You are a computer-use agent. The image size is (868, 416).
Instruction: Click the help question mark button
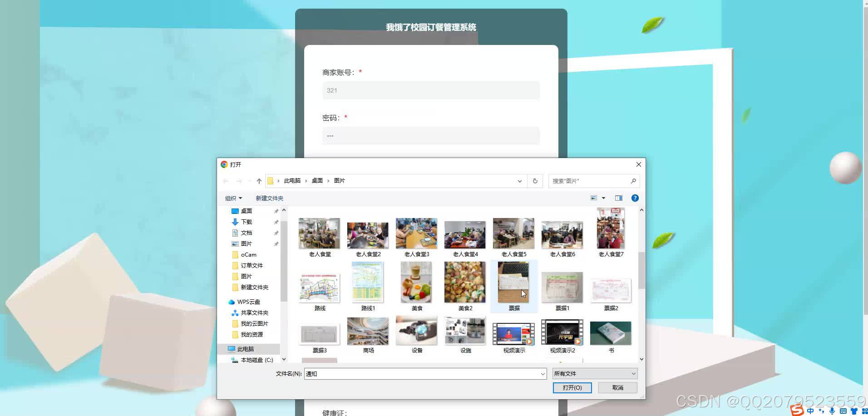tap(635, 198)
